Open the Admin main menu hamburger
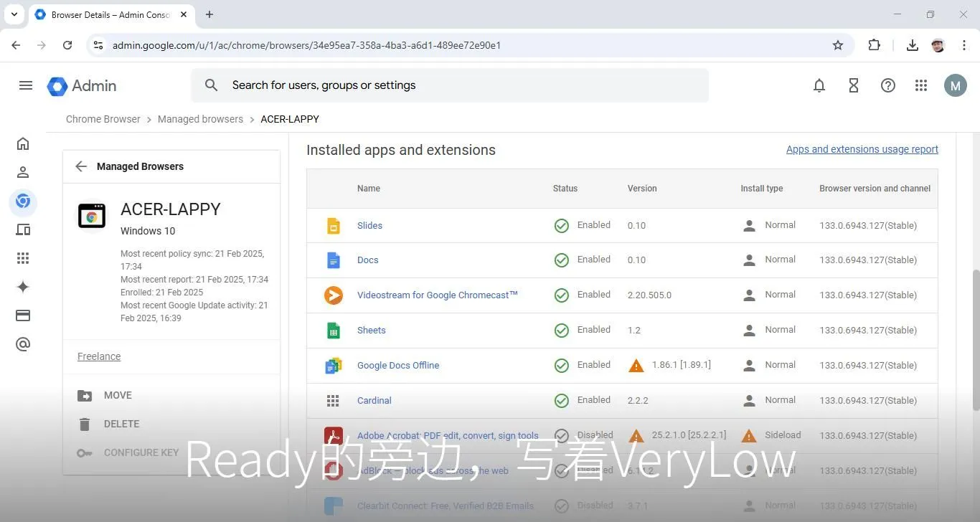Image resolution: width=980 pixels, height=522 pixels. [x=26, y=85]
